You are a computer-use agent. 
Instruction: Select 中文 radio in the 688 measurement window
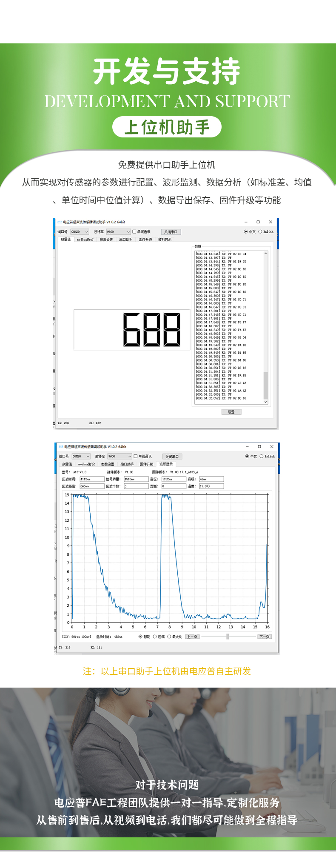246,232
